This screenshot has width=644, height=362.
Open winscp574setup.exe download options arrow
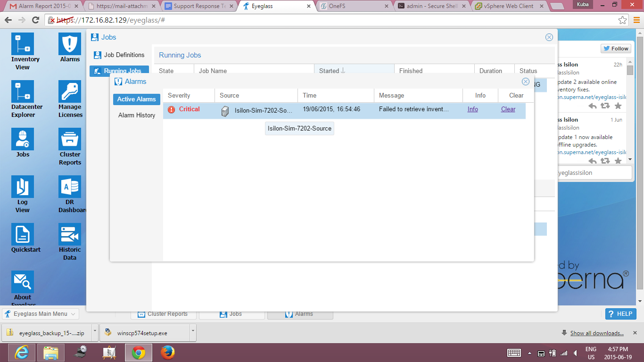193,332
